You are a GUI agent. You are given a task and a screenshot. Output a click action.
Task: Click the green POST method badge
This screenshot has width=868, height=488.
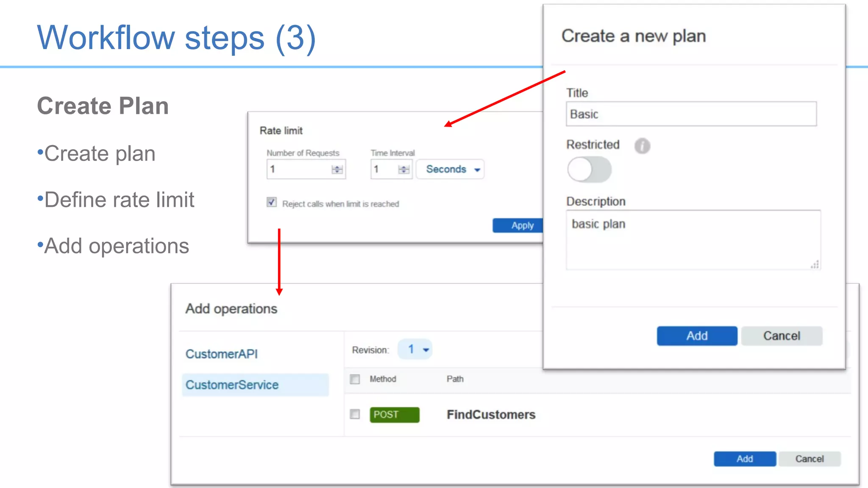(x=395, y=415)
